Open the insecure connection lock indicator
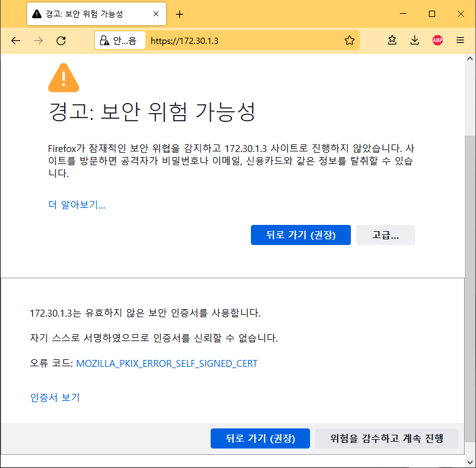The image size is (476, 468). coord(119,40)
